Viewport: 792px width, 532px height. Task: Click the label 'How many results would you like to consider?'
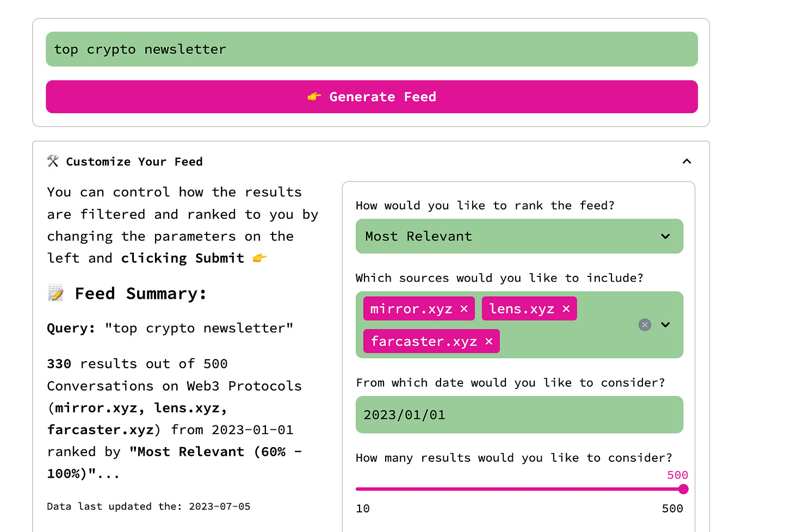513,458
